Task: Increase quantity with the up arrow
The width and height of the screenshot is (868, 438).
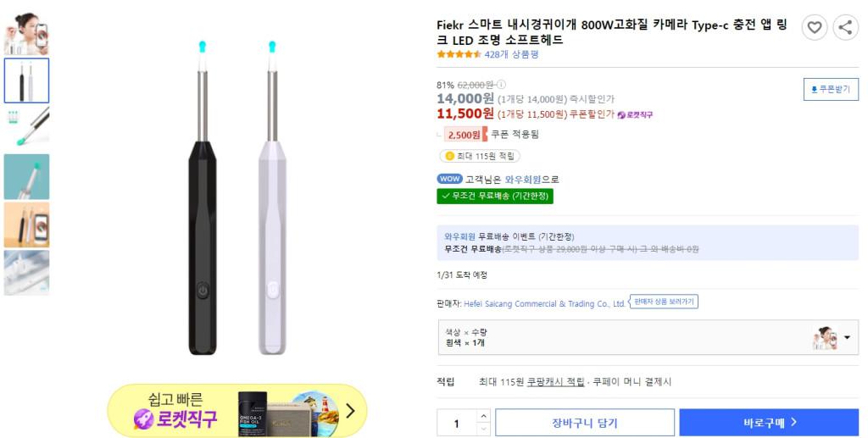Action: (483, 416)
